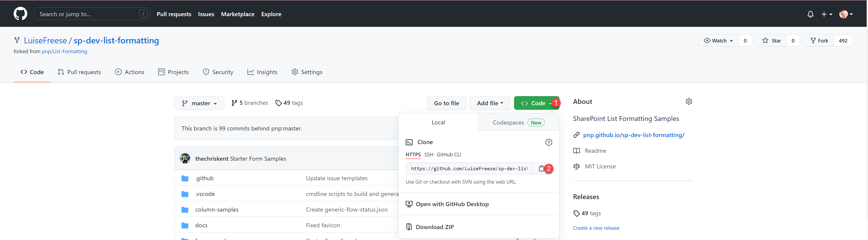Click the GitHub Octocat logo
This screenshot has width=868, height=240.
[20, 14]
